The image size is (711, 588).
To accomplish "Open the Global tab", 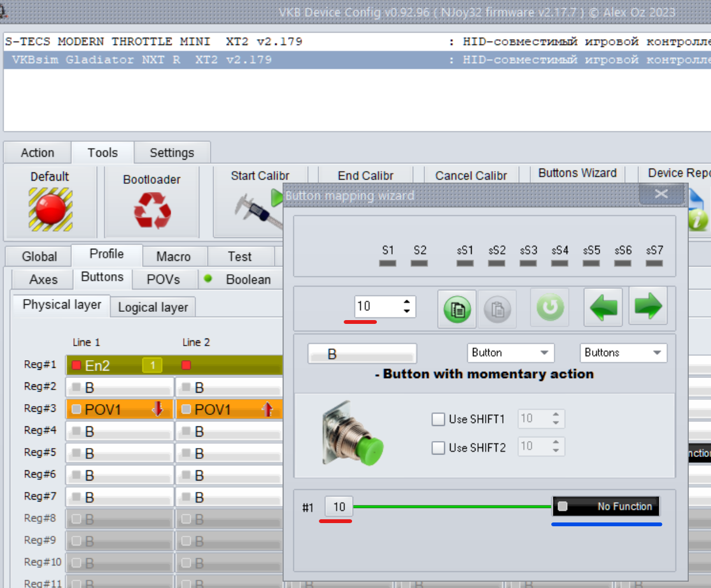I will pos(39,256).
